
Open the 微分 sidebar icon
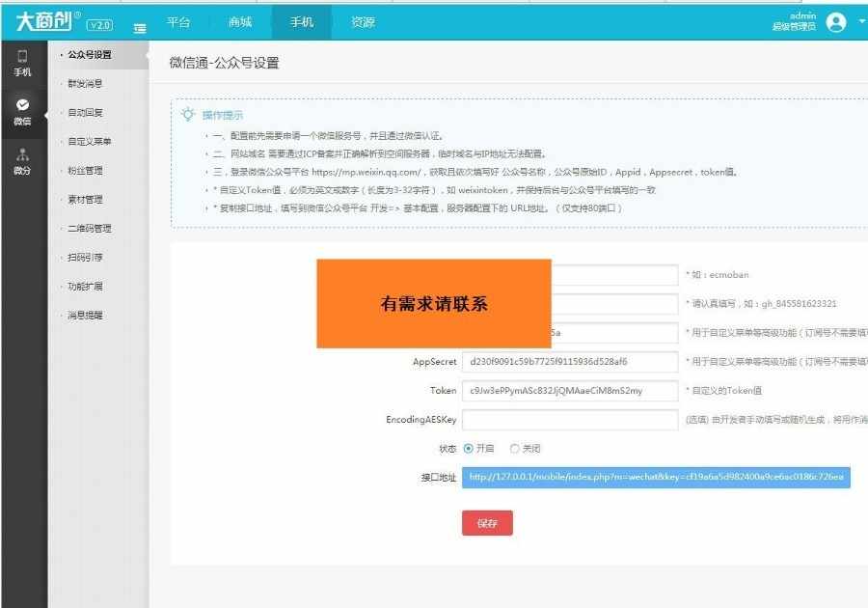(x=23, y=162)
